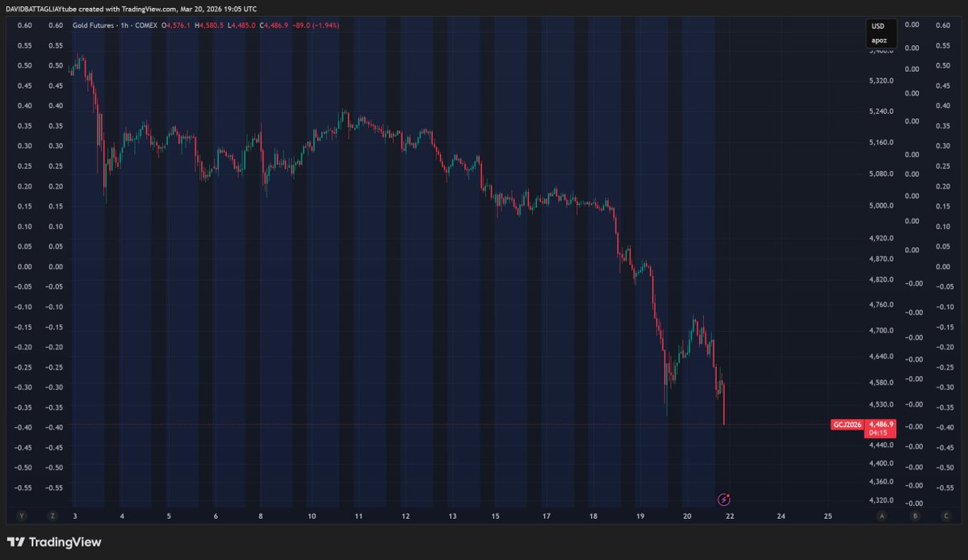Open the USD currency selector
The image size is (968, 560).
tap(878, 26)
